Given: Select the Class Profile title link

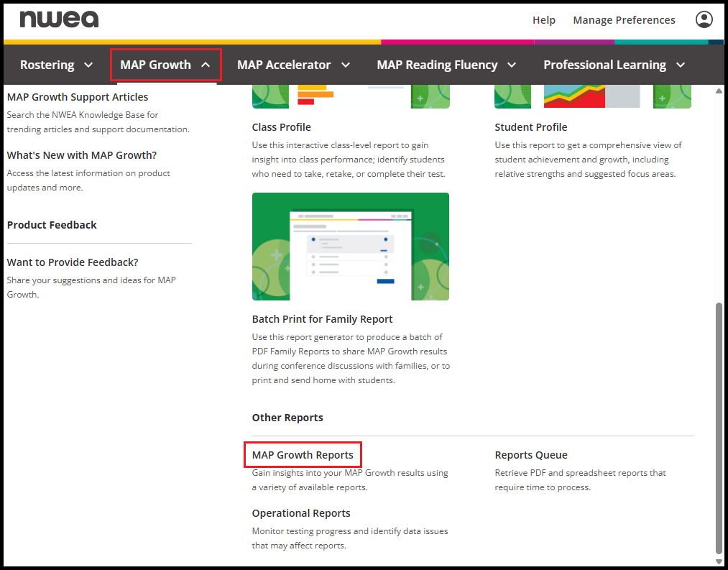Looking at the screenshot, I should tap(282, 127).
